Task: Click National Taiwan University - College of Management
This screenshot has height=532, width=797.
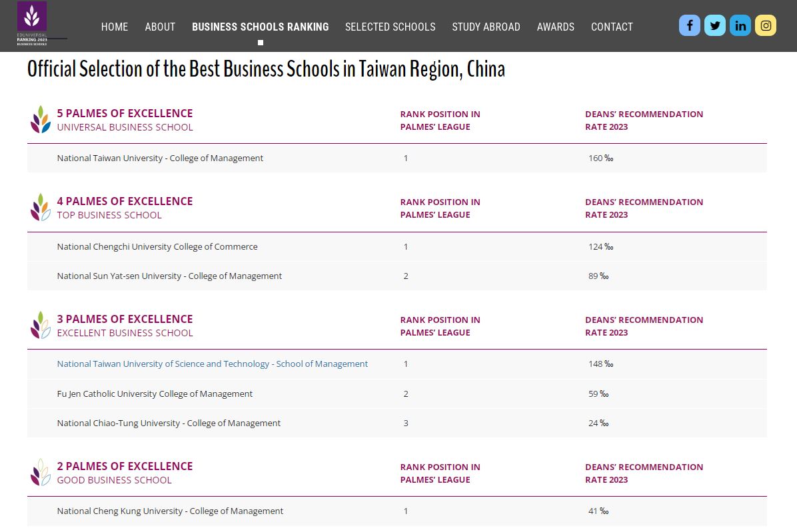Action: coord(160,158)
